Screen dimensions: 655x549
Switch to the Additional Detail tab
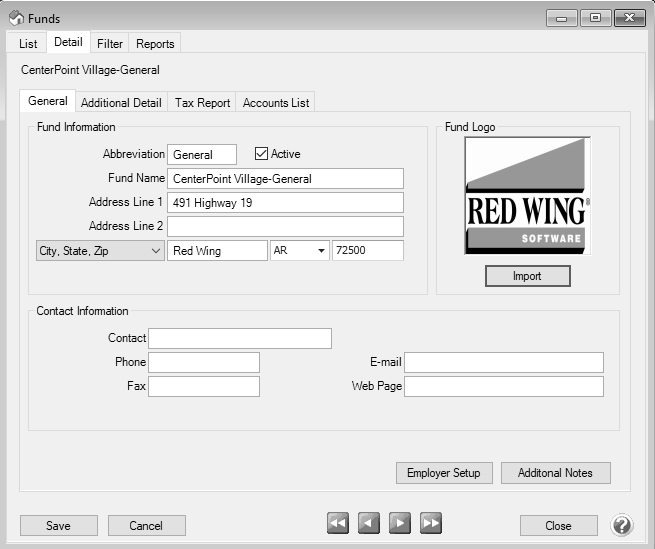coord(121,103)
